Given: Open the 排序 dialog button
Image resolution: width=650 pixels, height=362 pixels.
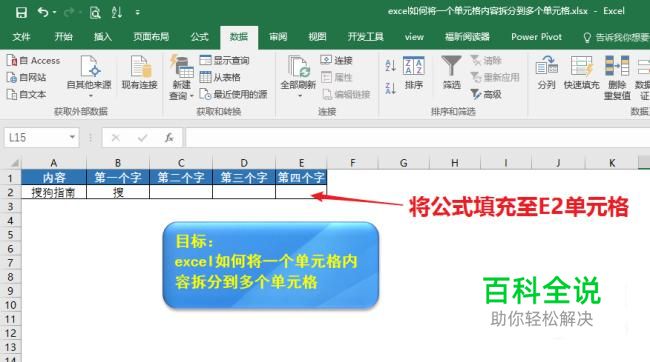Looking at the screenshot, I should click(414, 73).
